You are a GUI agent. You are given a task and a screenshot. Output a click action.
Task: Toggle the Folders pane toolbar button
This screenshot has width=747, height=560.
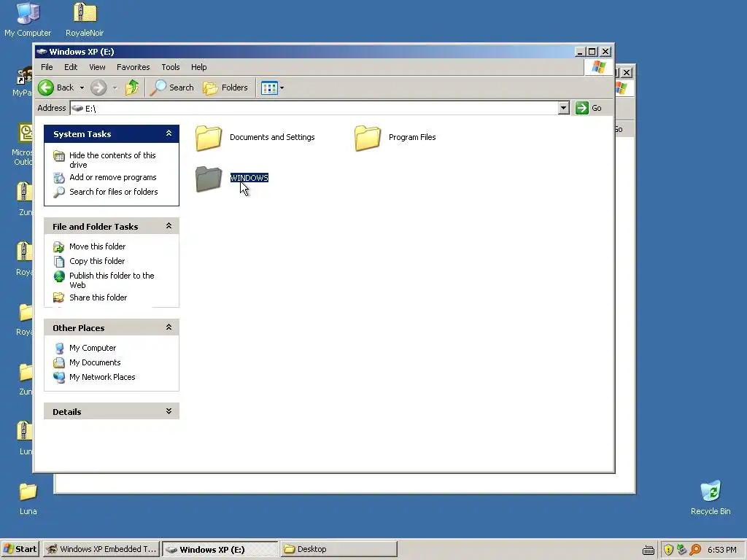click(x=225, y=87)
